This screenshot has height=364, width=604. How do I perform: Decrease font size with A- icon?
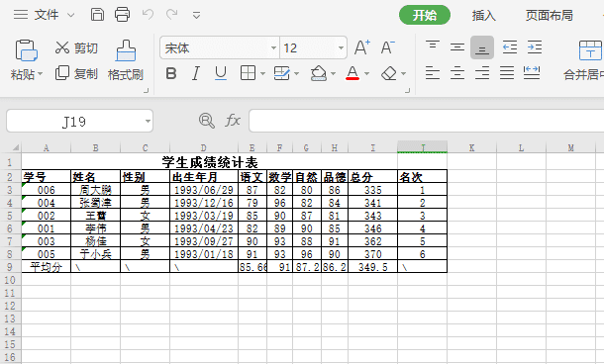[x=387, y=47]
